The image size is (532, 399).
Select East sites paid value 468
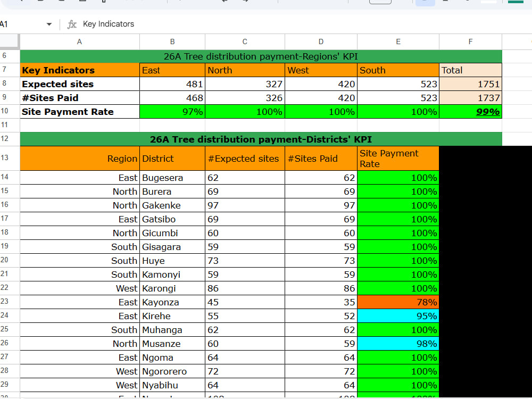[x=172, y=98]
